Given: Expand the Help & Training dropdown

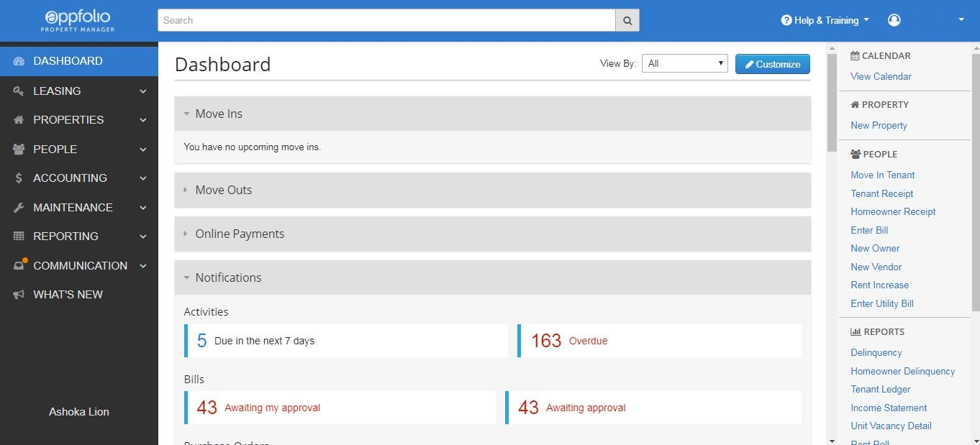Looking at the screenshot, I should click(x=825, y=20).
